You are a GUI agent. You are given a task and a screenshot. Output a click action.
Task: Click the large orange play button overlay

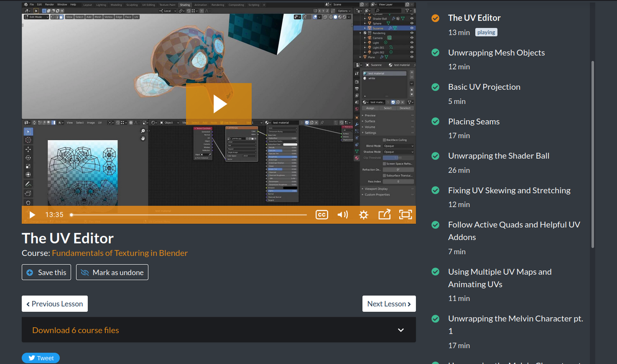[x=218, y=104]
